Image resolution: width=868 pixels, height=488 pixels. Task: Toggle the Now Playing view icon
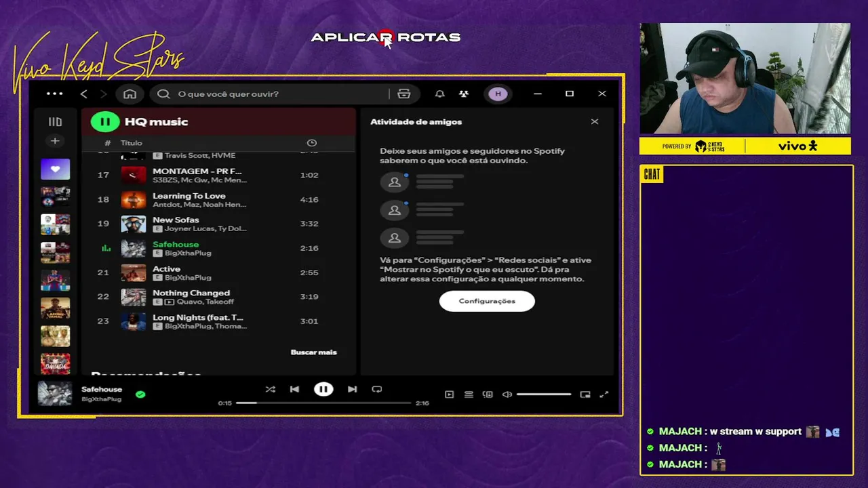[x=449, y=394]
